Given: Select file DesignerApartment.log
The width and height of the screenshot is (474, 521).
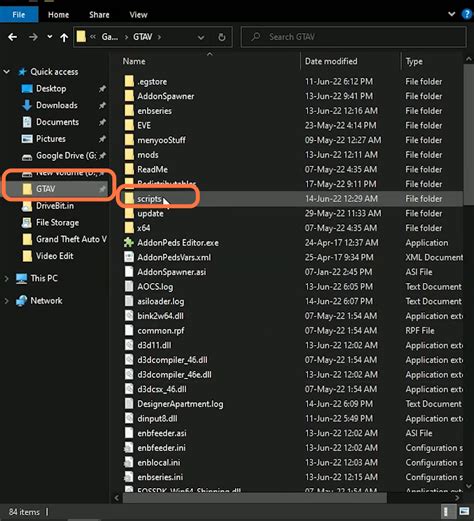Looking at the screenshot, I should click(180, 404).
